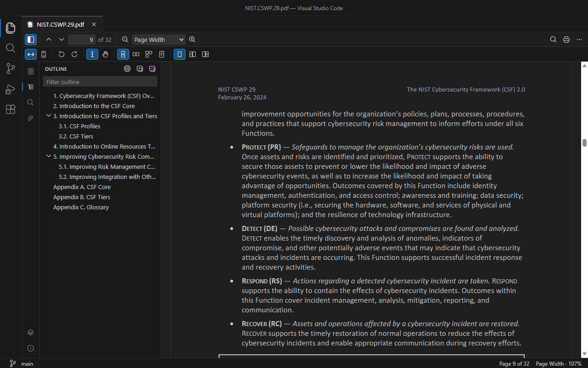The width and height of the screenshot is (588, 368).
Task: Open the PDF toolbar more options menu
Action: point(579,40)
